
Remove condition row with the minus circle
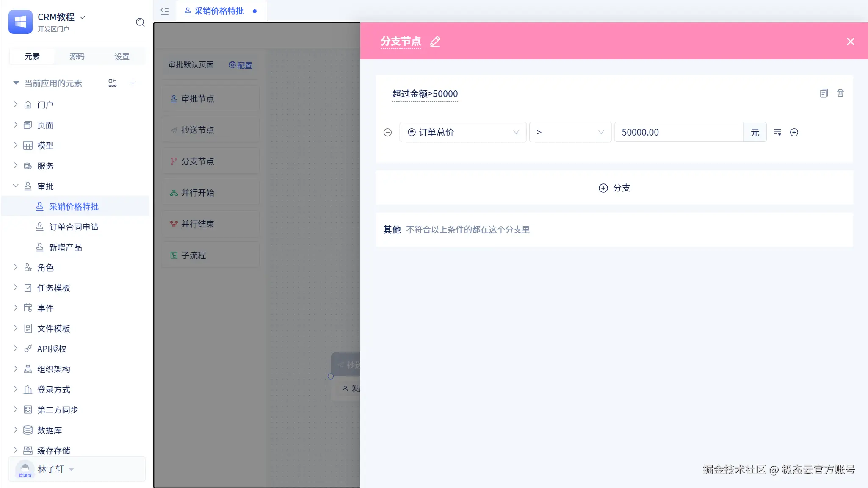[x=387, y=133]
